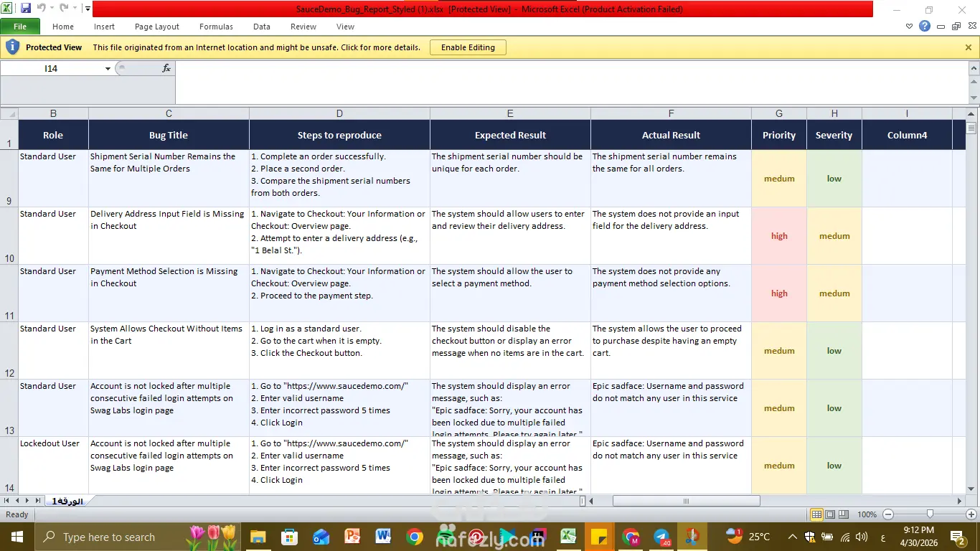Image resolution: width=980 pixels, height=551 pixels.
Task: Click the Expected Result header cell
Action: tap(510, 135)
